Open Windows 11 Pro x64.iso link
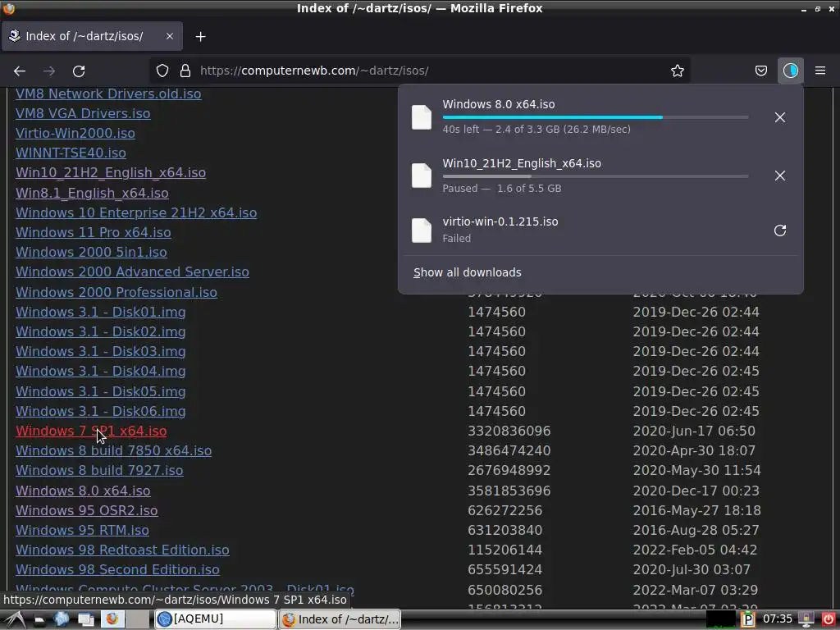Screen dimensions: 840x630 click(x=94, y=232)
